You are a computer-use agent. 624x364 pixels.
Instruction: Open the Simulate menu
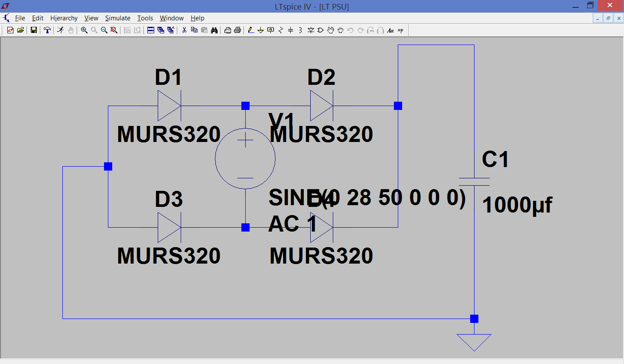(117, 18)
